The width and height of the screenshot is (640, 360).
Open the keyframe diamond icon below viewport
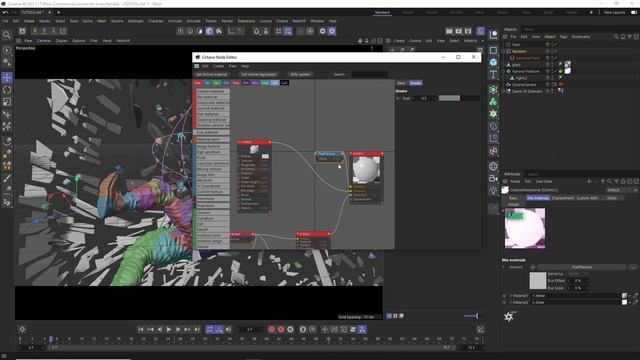point(22,329)
